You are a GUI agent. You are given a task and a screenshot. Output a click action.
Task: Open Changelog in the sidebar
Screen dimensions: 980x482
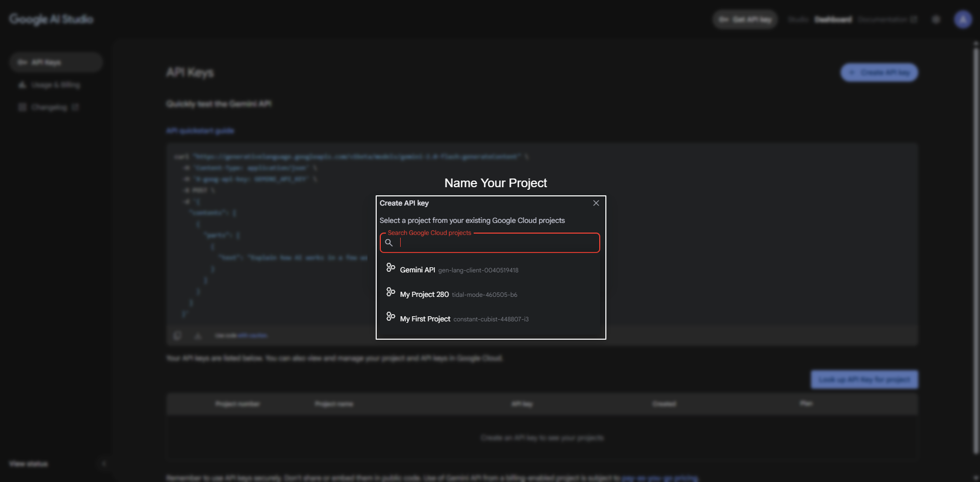pyautogui.click(x=48, y=107)
